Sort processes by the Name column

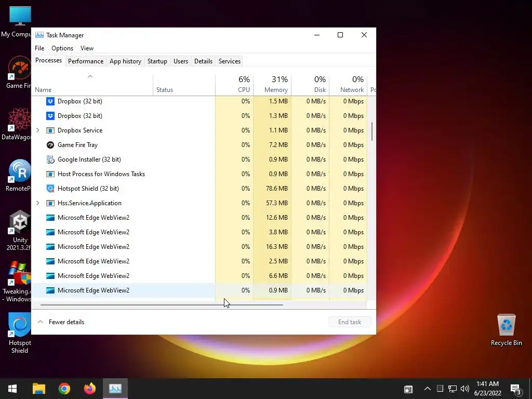[92, 84]
